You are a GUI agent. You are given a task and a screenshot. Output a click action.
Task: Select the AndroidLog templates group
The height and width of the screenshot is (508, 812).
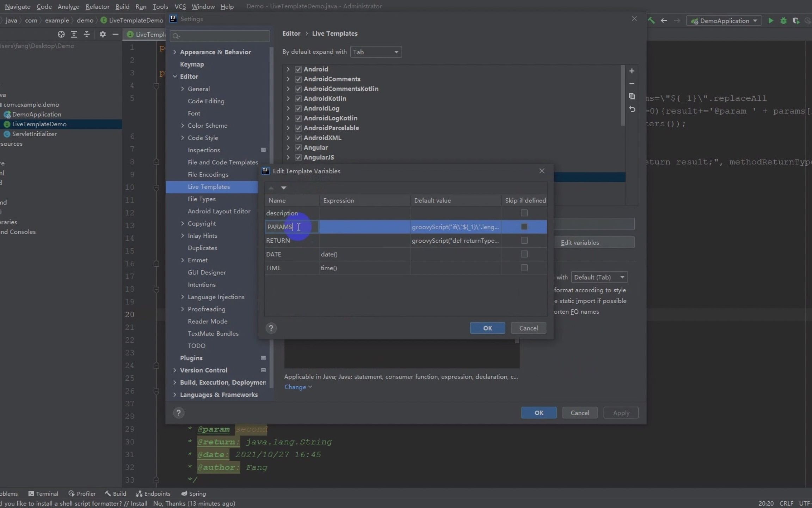pos(321,108)
